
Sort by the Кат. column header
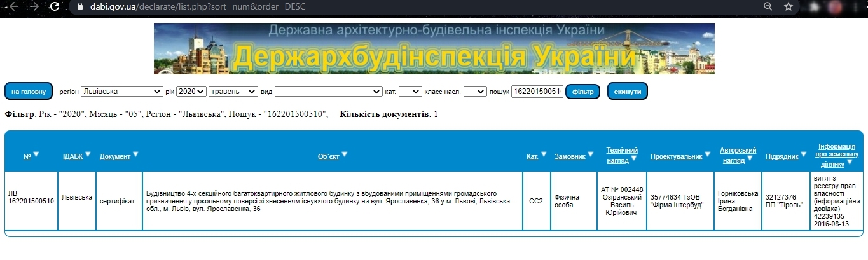533,156
